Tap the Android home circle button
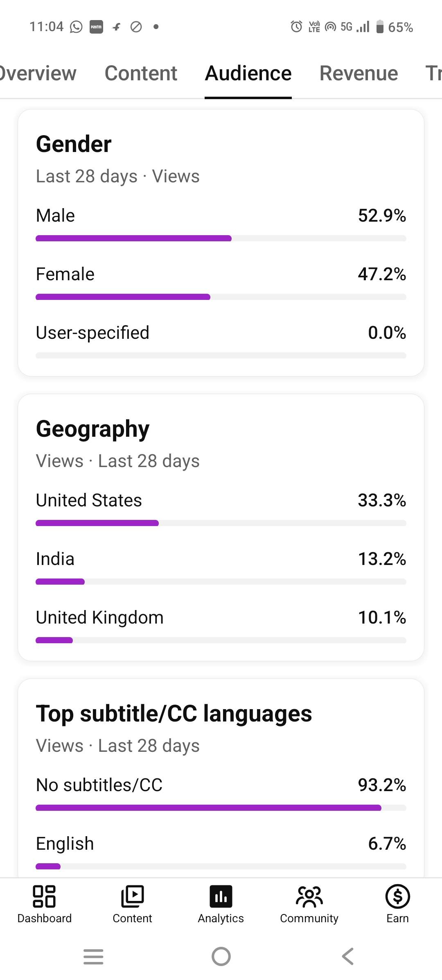442x980 pixels. coord(221,957)
